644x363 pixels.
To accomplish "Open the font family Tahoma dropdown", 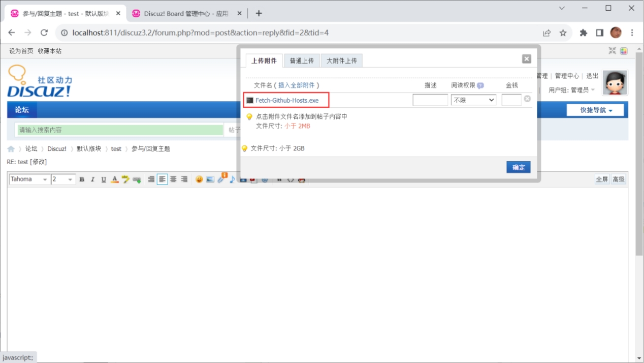I will pyautogui.click(x=29, y=179).
